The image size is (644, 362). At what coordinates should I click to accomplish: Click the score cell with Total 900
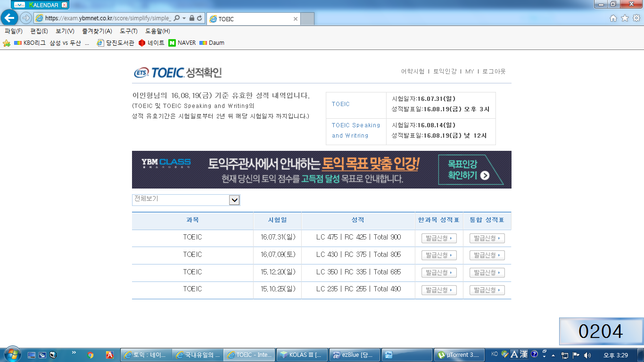coord(358,238)
